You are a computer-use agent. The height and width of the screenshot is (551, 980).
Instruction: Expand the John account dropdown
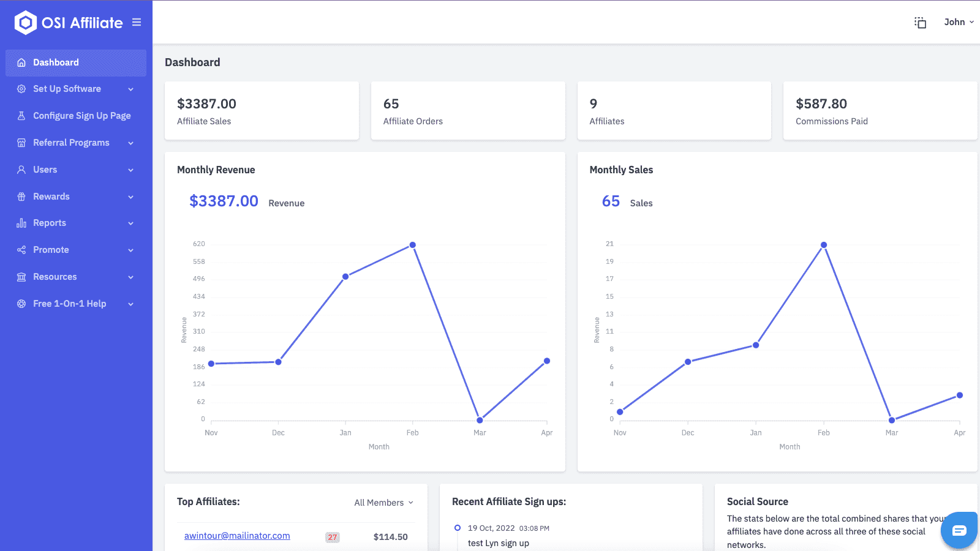pos(958,22)
